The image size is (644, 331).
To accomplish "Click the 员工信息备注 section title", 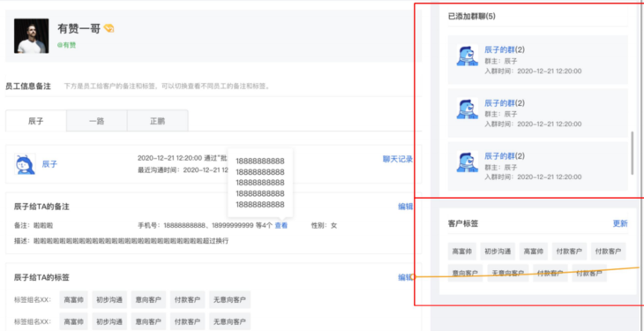I will [x=28, y=87].
